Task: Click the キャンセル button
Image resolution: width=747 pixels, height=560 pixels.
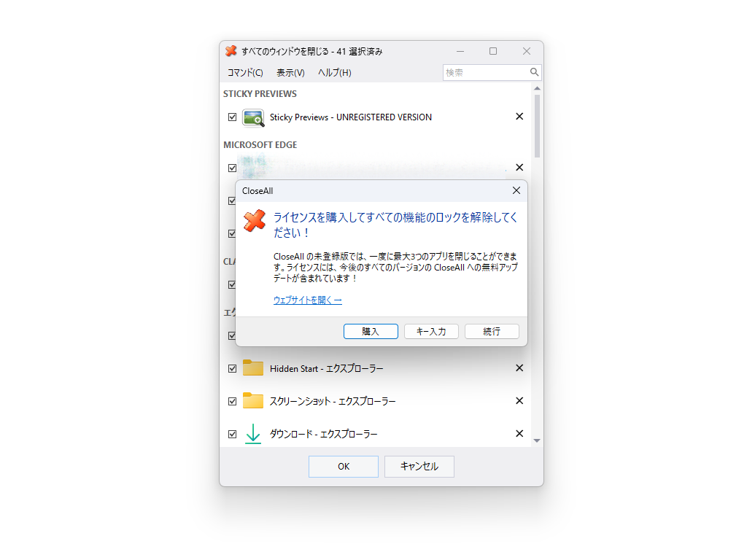Action: 419,467
